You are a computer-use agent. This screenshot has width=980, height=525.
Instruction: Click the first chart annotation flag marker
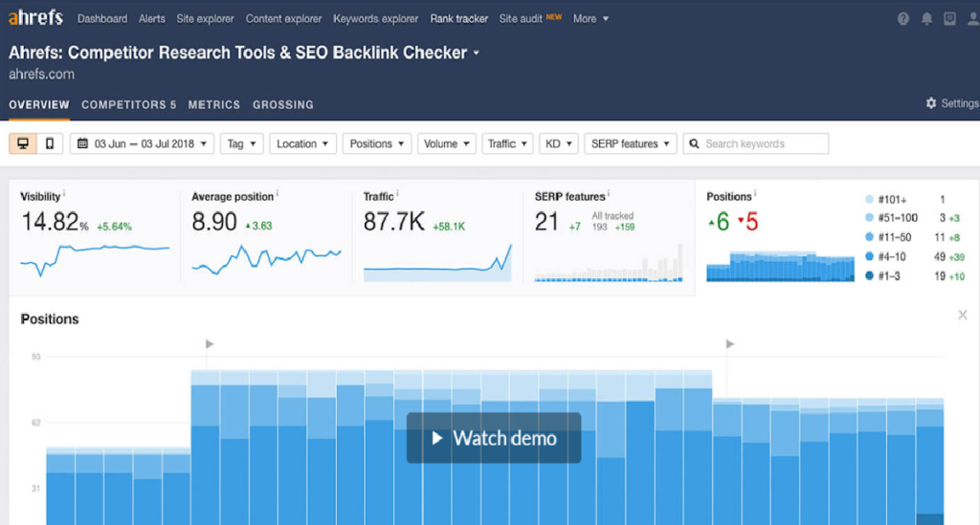pos(210,344)
